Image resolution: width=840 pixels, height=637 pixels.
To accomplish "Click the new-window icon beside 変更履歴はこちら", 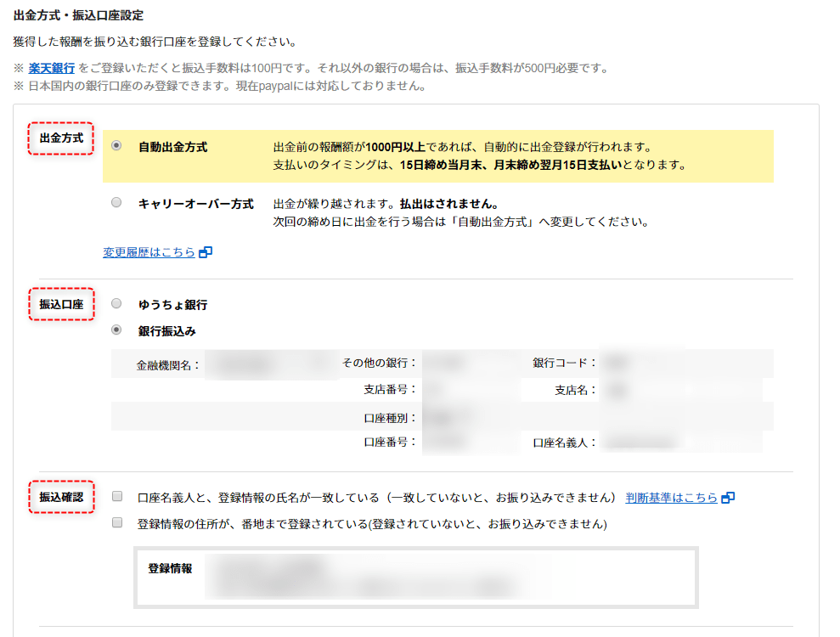I will pos(206,252).
